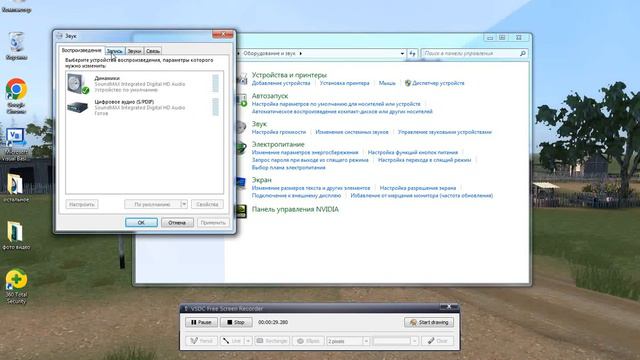Select the Корзина desktop icon
The image size is (640, 360).
[16, 46]
